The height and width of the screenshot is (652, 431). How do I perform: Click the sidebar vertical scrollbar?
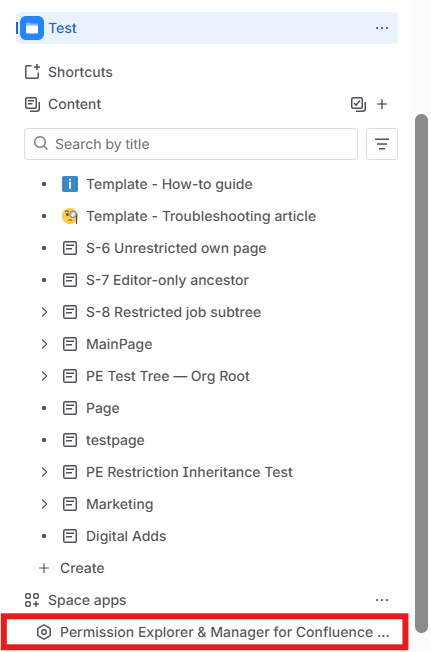pyautogui.click(x=421, y=373)
